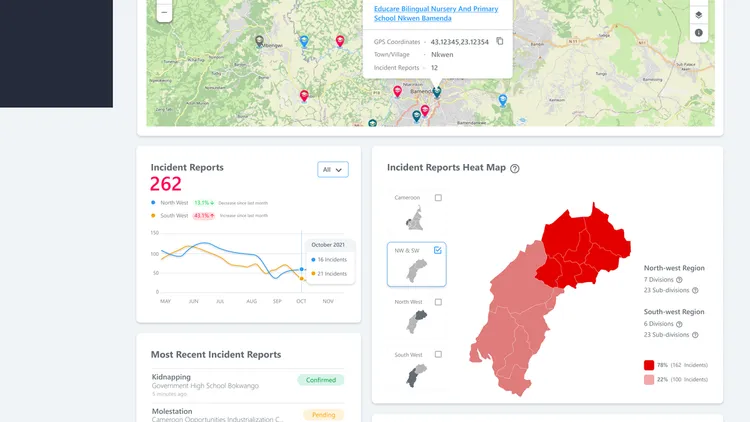Uncheck the NW & SW checkbox
Viewport: 750px width, 422px height.
(438, 250)
